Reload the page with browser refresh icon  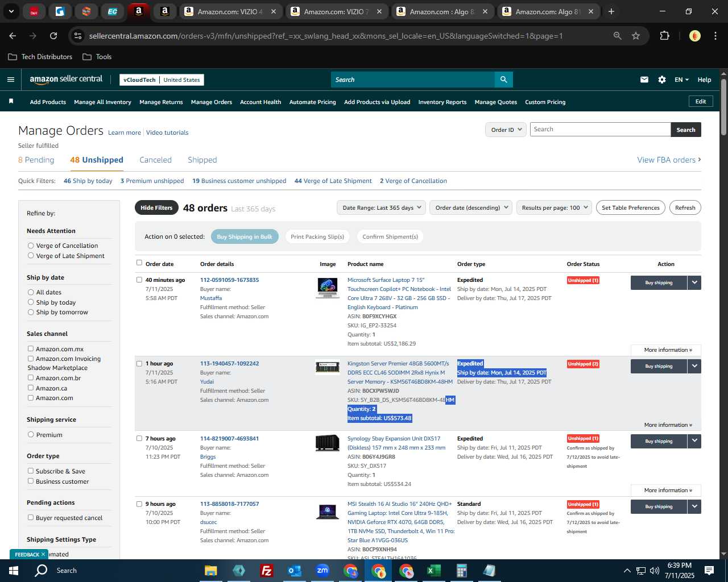pyautogui.click(x=53, y=36)
